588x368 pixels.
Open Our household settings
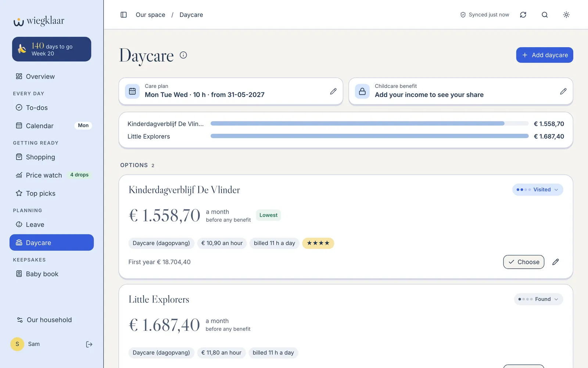(51, 320)
